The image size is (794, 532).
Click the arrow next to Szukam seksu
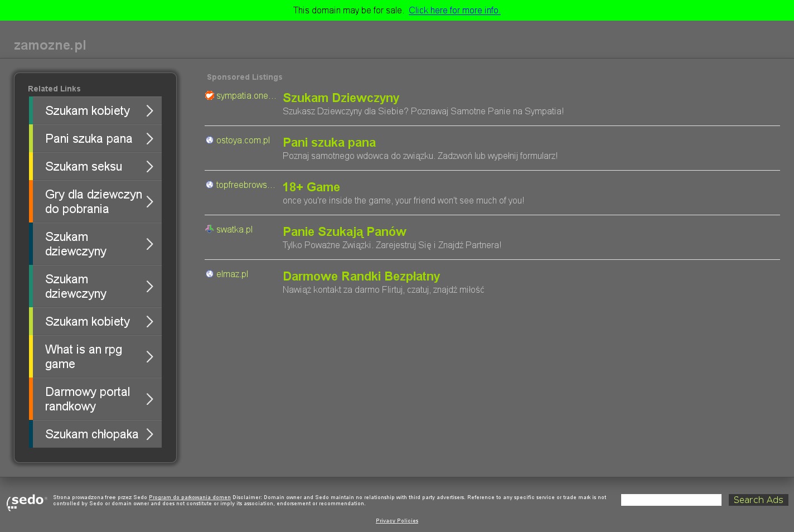click(149, 167)
